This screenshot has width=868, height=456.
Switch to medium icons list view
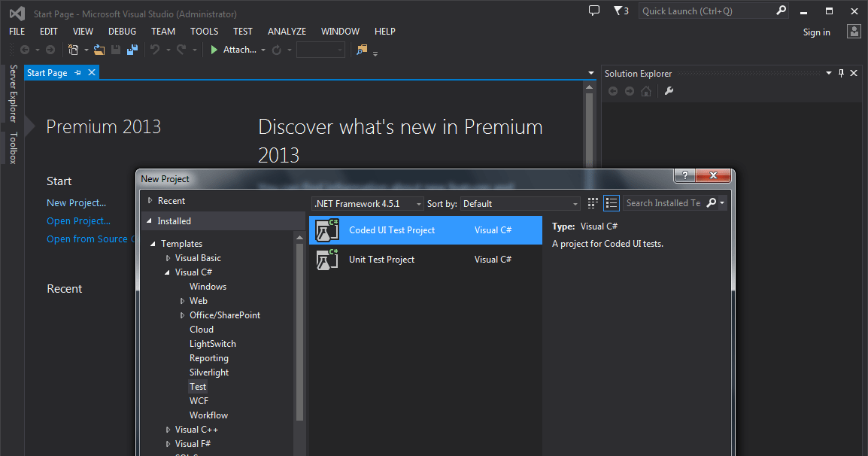tap(612, 203)
